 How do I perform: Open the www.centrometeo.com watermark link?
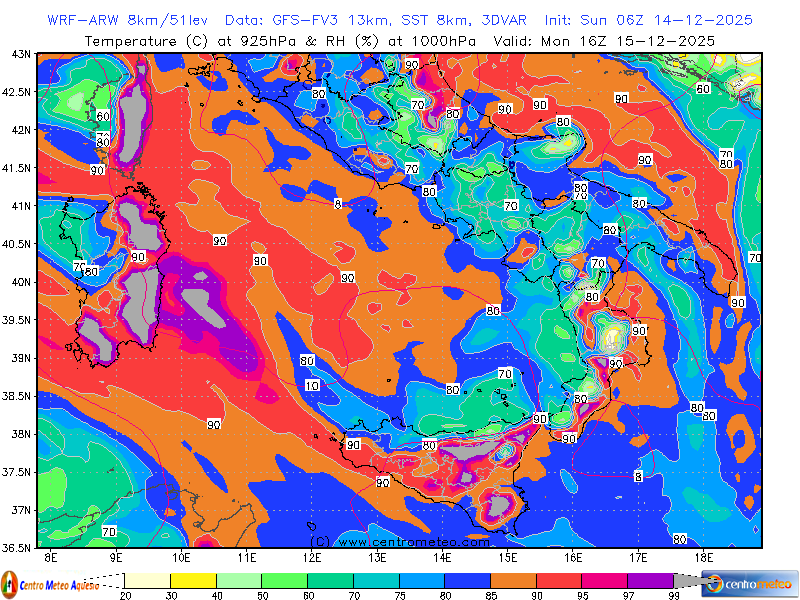(x=400, y=541)
